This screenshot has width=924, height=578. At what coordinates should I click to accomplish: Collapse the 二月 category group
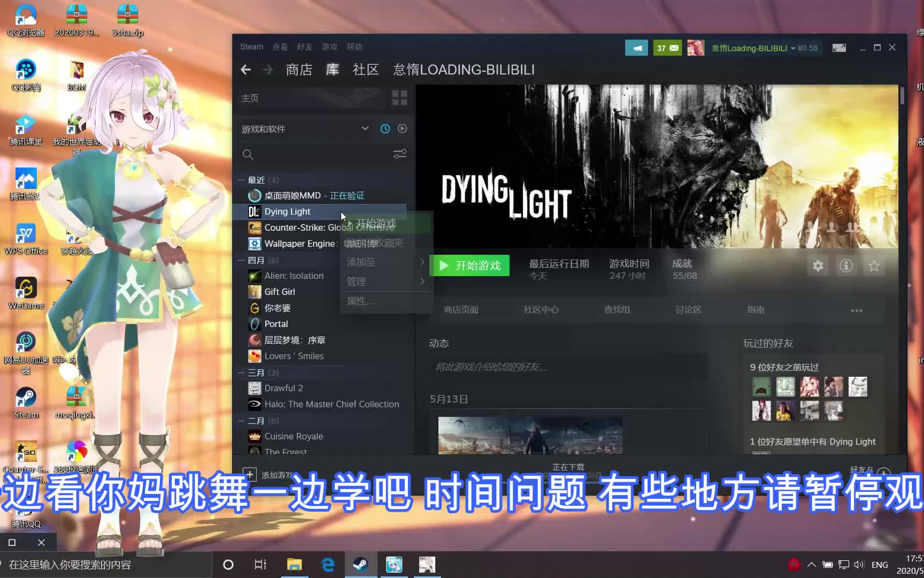pos(241,421)
